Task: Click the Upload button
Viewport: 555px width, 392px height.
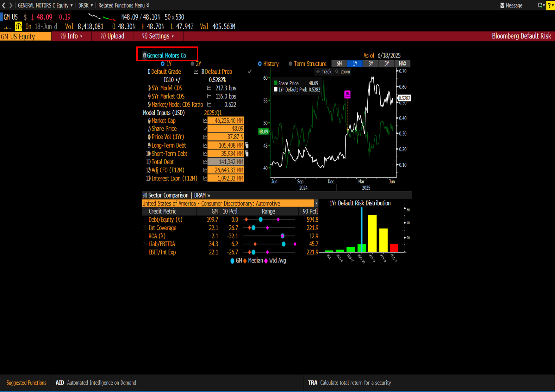Action: pyautogui.click(x=112, y=36)
